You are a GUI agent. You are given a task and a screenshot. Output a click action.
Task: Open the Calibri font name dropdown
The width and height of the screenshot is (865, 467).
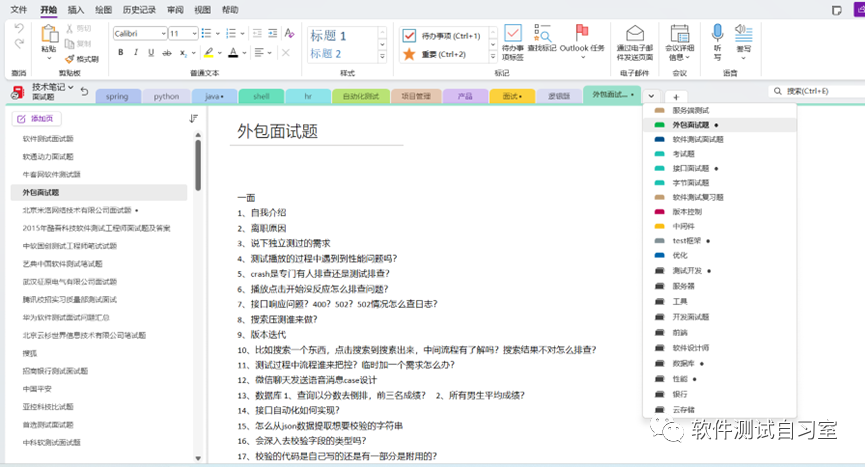(x=163, y=34)
